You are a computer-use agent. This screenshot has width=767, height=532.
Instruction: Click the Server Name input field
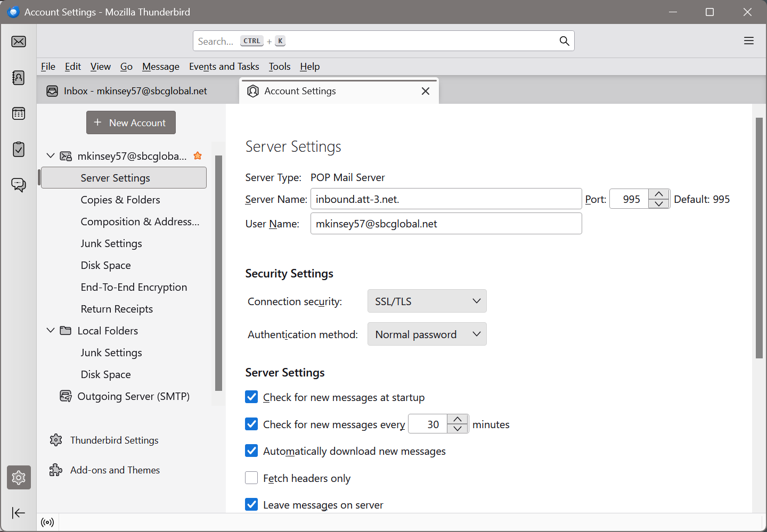click(x=445, y=199)
